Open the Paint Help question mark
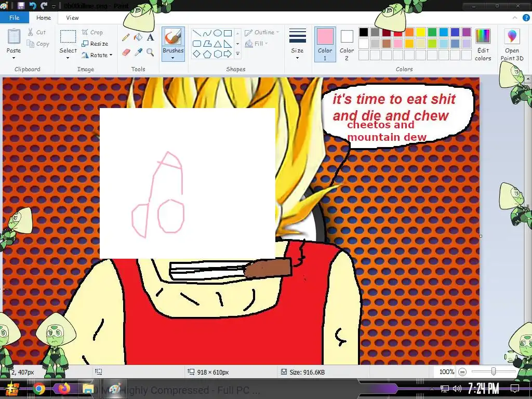The width and height of the screenshot is (532, 399). pos(526,18)
